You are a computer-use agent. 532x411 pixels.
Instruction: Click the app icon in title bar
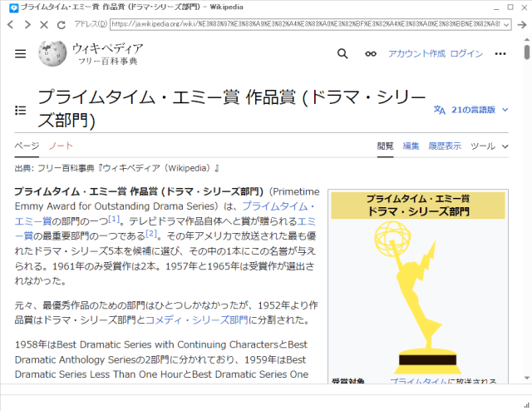(x=13, y=7)
